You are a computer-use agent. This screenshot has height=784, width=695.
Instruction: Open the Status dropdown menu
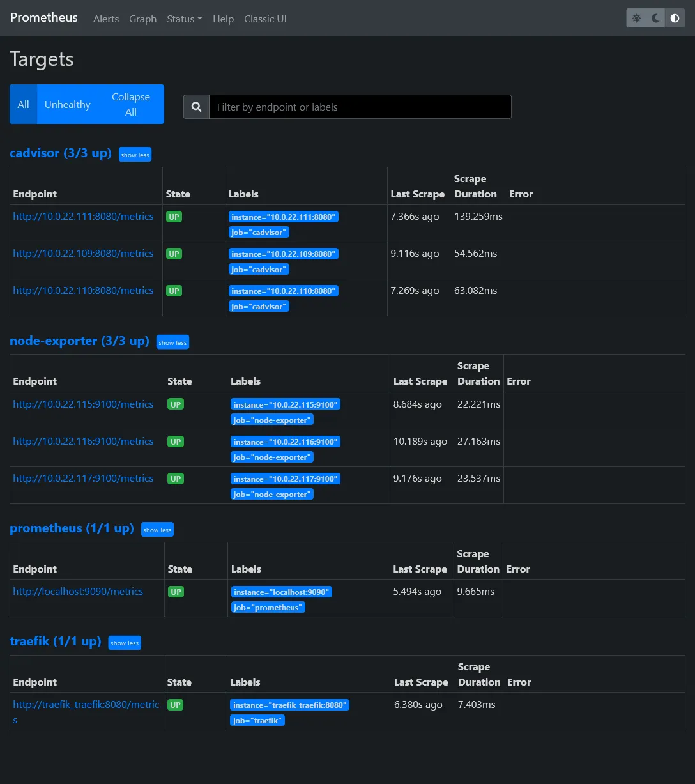click(184, 19)
